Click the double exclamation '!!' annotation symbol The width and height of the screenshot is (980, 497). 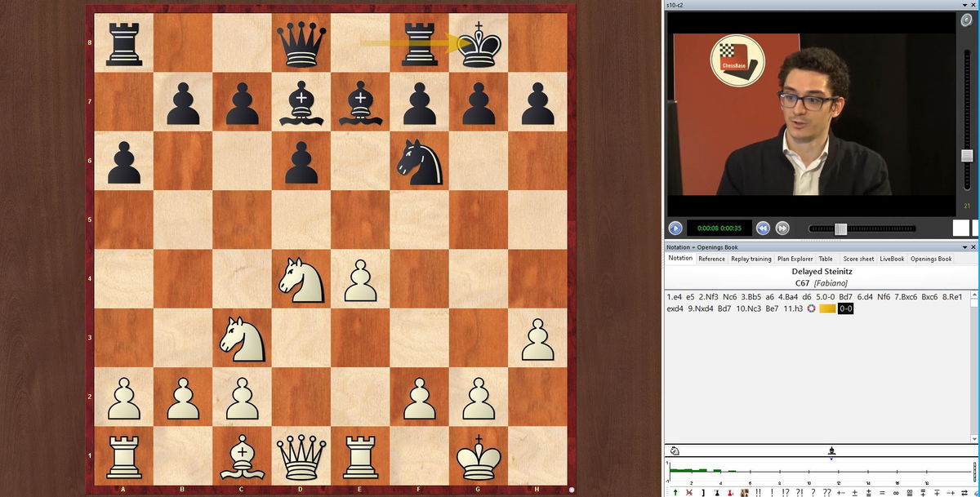pyautogui.click(x=758, y=492)
